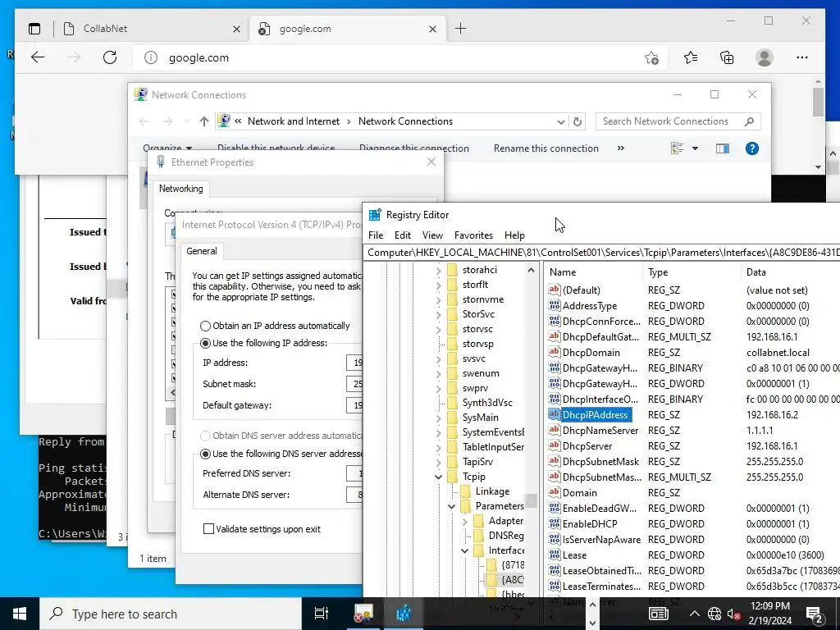Toggle the preview pane in Network Connections
The height and width of the screenshot is (630, 840).
pyautogui.click(x=722, y=148)
